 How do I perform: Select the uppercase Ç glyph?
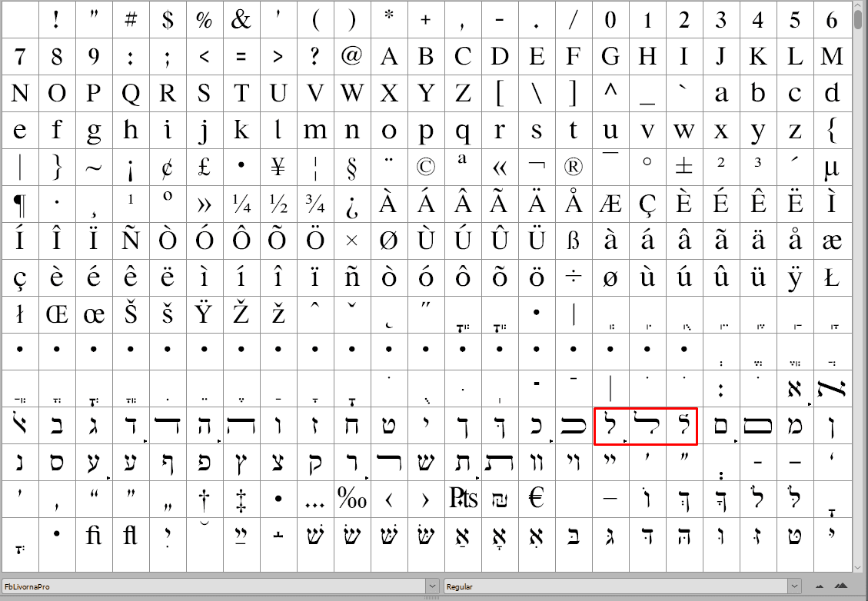[x=647, y=204]
